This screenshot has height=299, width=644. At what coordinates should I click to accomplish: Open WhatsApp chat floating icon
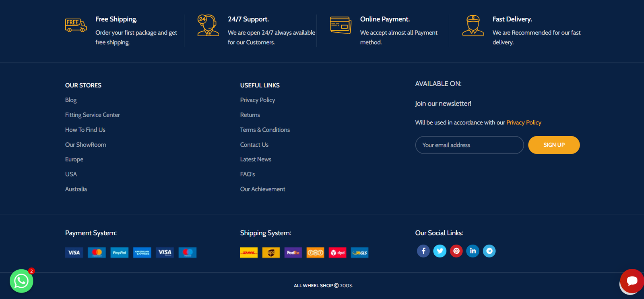[21, 281]
